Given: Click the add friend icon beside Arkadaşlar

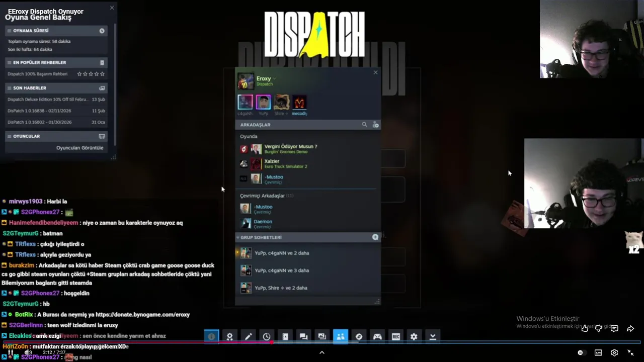Looking at the screenshot, I should point(375,125).
